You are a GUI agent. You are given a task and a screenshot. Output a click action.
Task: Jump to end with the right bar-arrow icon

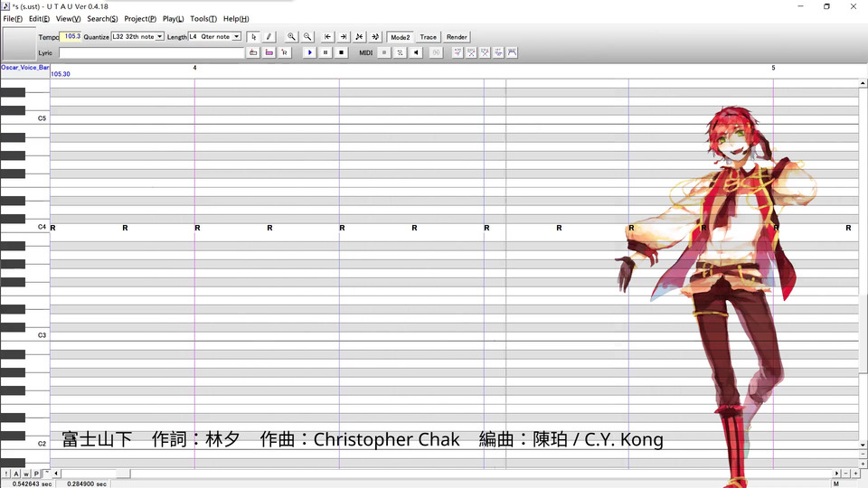coord(344,37)
